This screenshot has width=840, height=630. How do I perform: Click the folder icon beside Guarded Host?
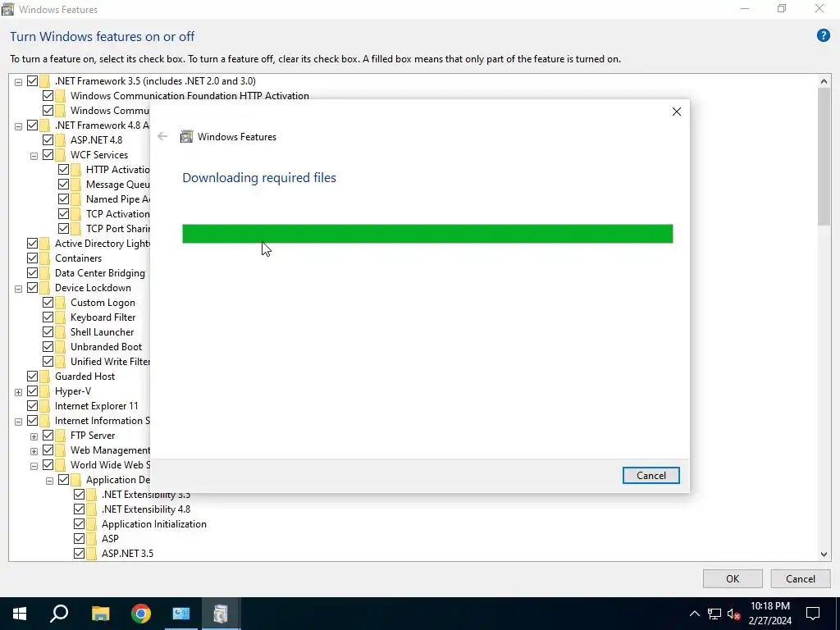click(x=45, y=376)
